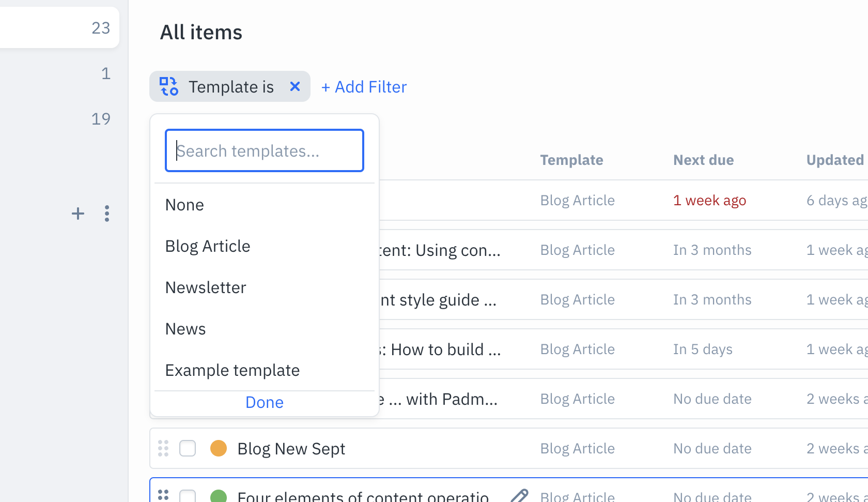Click the pencil edit icon on the Four elements row
The height and width of the screenshot is (502, 868).
[x=519, y=495]
